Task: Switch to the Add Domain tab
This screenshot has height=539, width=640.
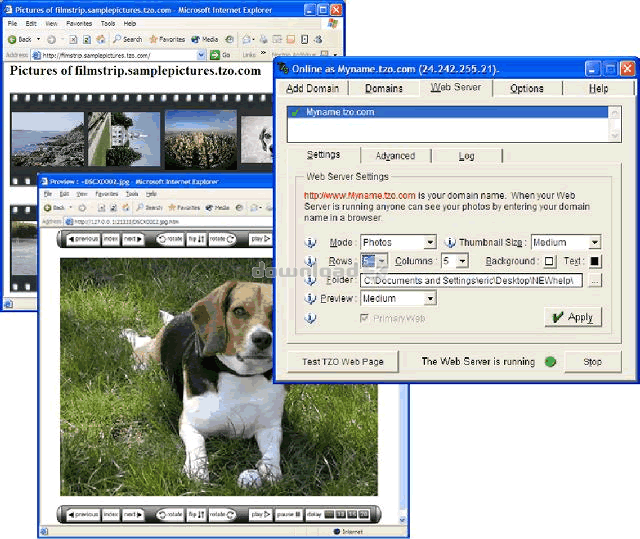Action: click(x=313, y=88)
